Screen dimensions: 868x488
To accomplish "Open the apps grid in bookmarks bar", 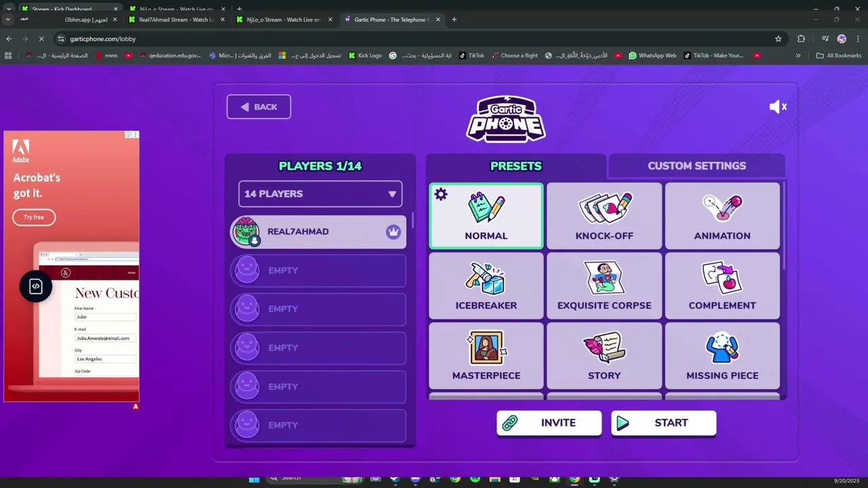I will [8, 56].
